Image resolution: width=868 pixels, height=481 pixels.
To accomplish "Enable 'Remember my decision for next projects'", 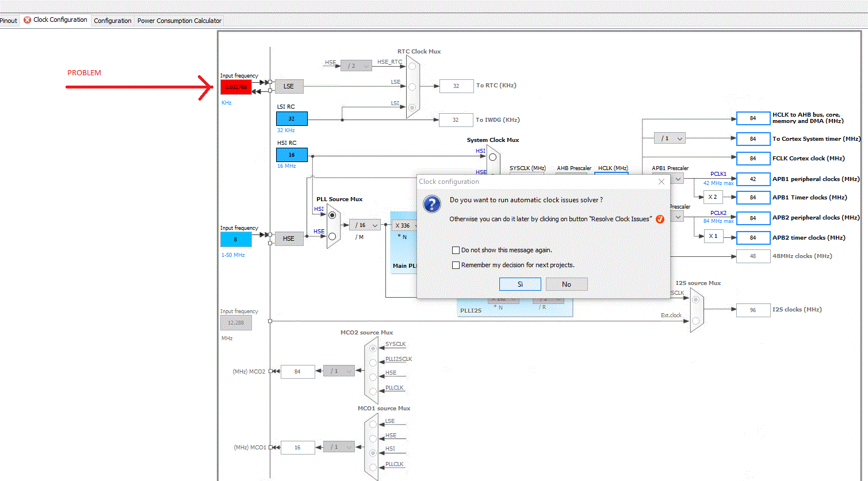I will pyautogui.click(x=456, y=265).
